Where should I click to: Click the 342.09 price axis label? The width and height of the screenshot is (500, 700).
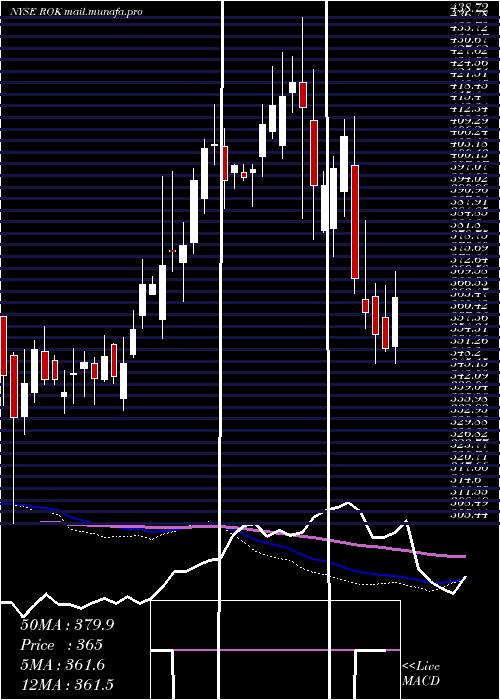click(469, 375)
